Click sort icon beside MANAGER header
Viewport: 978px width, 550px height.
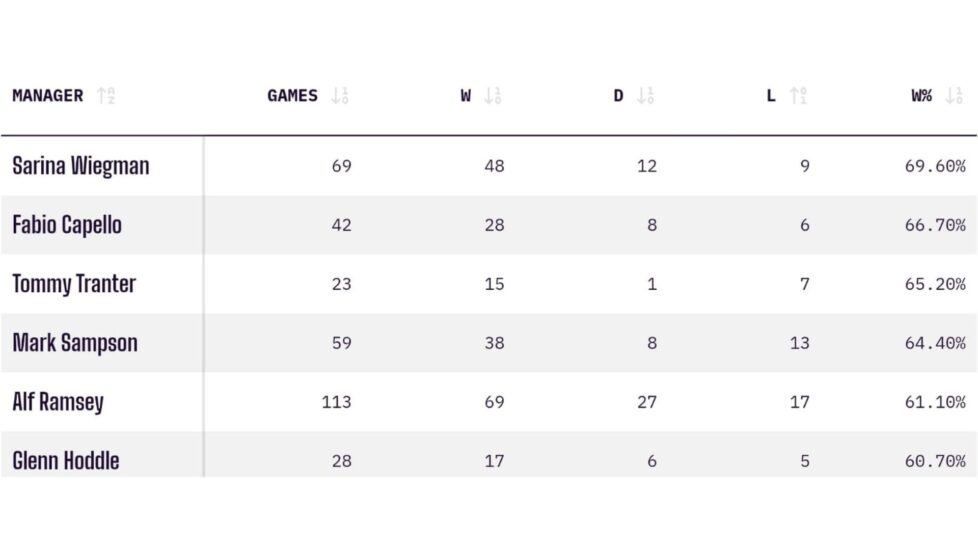106,96
